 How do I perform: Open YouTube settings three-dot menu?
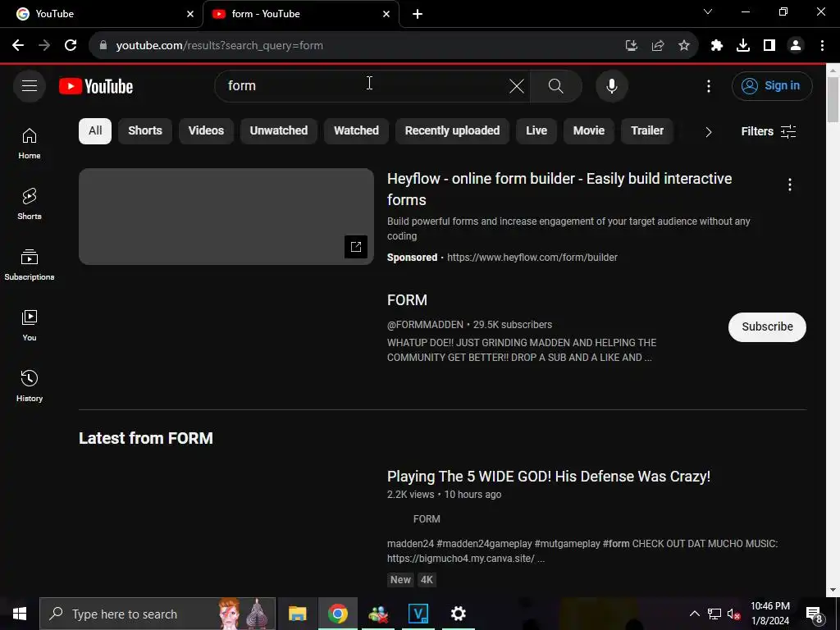pyautogui.click(x=708, y=85)
